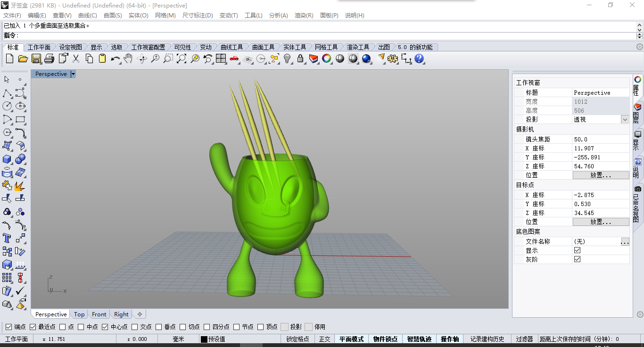Toggle the 中心点 osnap checkbox
Viewport: 644px width, 347px height.
[105, 327]
